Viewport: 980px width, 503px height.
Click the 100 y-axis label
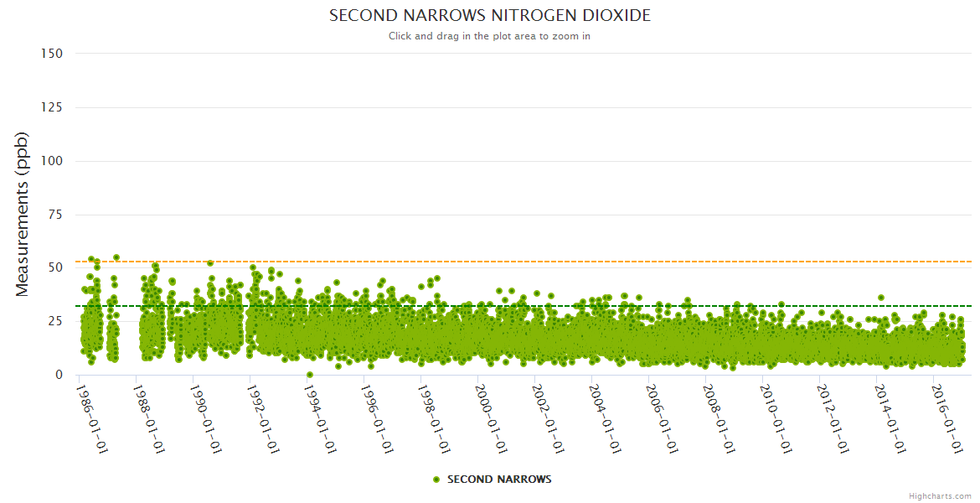(52, 161)
